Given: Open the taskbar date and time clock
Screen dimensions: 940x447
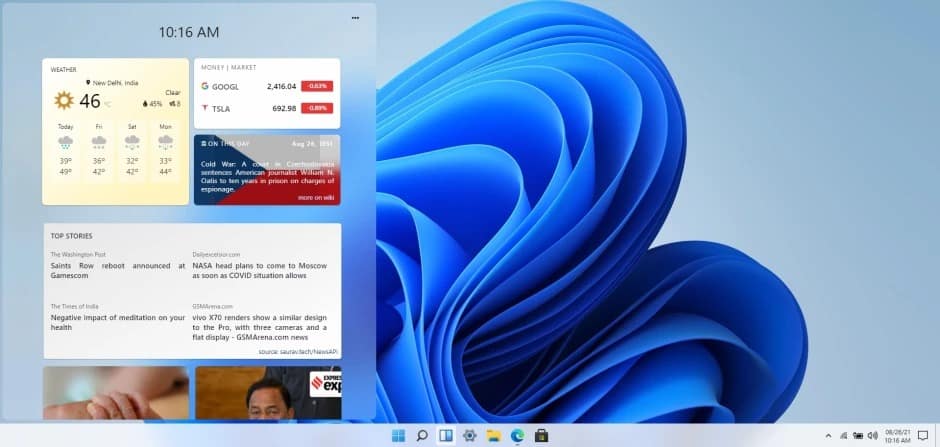Looking at the screenshot, I should (x=897, y=435).
